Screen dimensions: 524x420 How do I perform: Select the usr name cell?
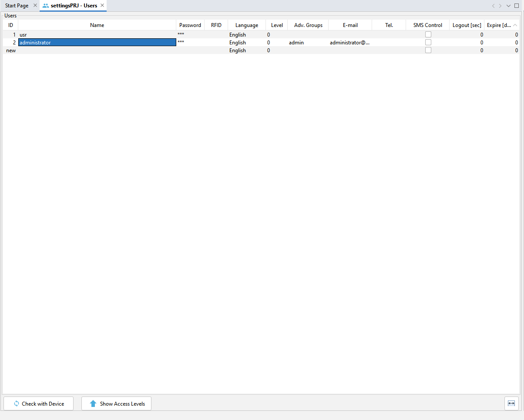[x=97, y=34]
